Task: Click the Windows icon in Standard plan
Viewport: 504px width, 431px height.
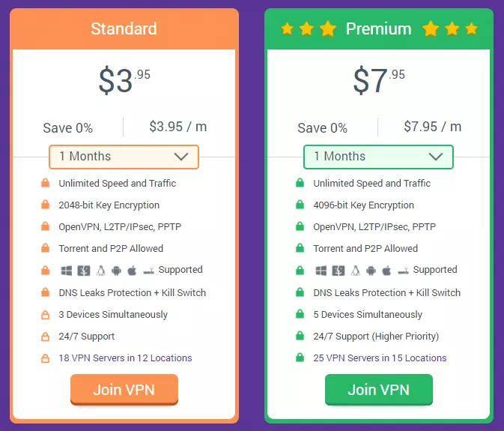Action: point(66,271)
